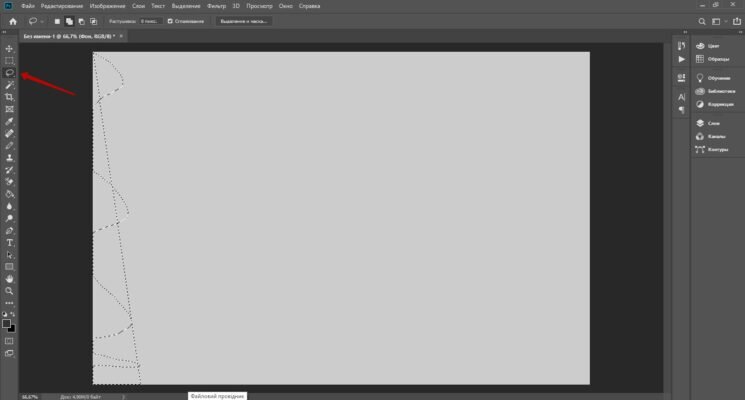This screenshot has height=400, width=745.
Task: Open the Слои menu
Action: click(x=138, y=6)
